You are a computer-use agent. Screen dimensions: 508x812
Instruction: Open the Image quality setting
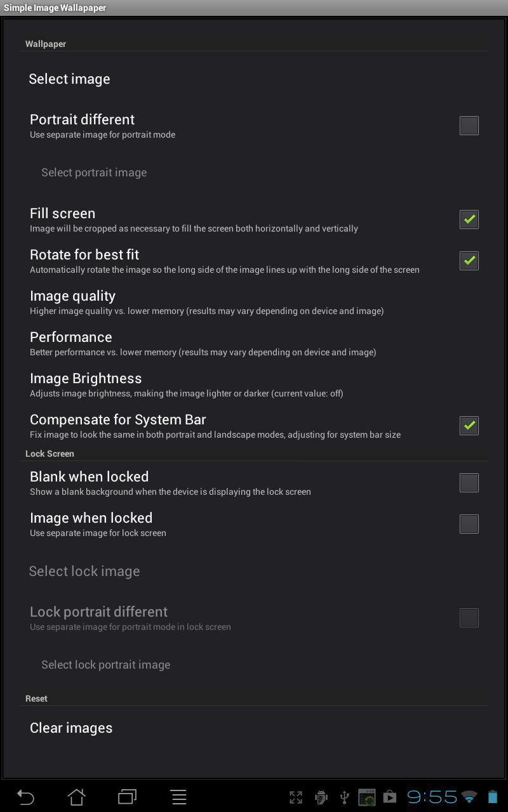click(x=206, y=302)
